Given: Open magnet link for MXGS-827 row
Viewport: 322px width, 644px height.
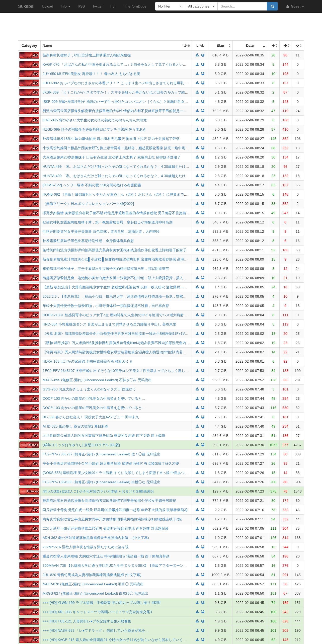Looking at the screenshot, I should pyautogui.click(x=203, y=593).
